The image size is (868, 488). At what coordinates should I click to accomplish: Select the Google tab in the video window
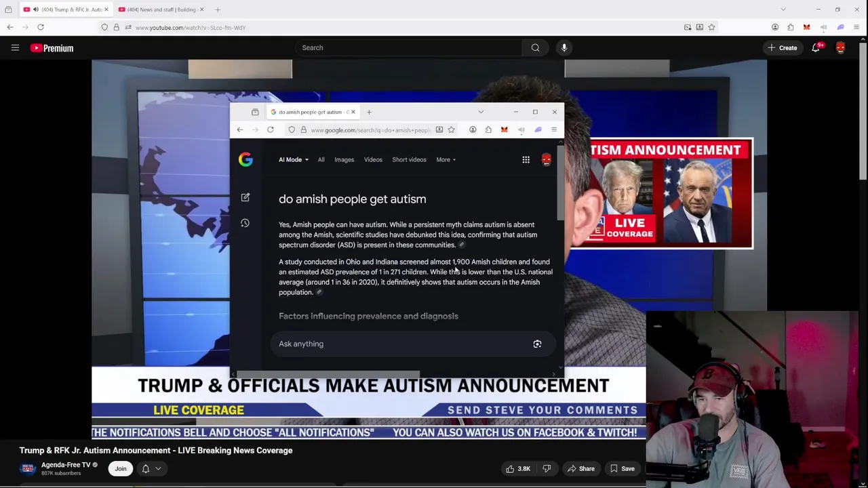pyautogui.click(x=313, y=112)
